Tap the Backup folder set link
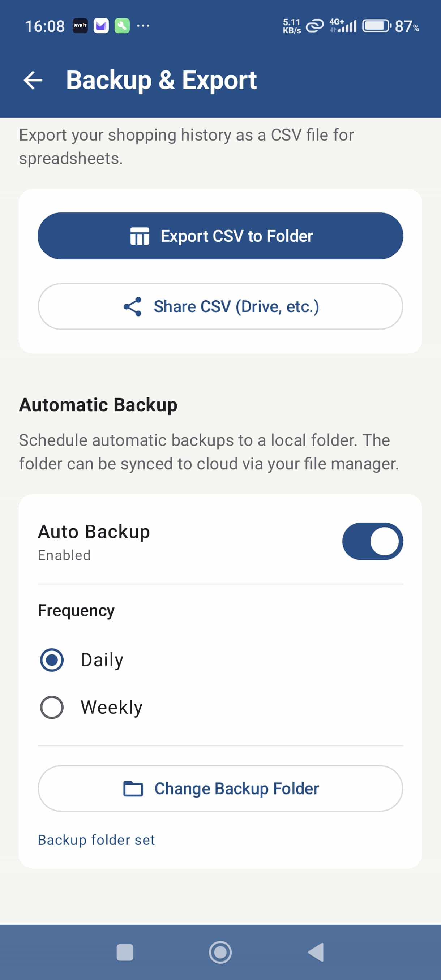Viewport: 441px width, 980px height. 96,840
